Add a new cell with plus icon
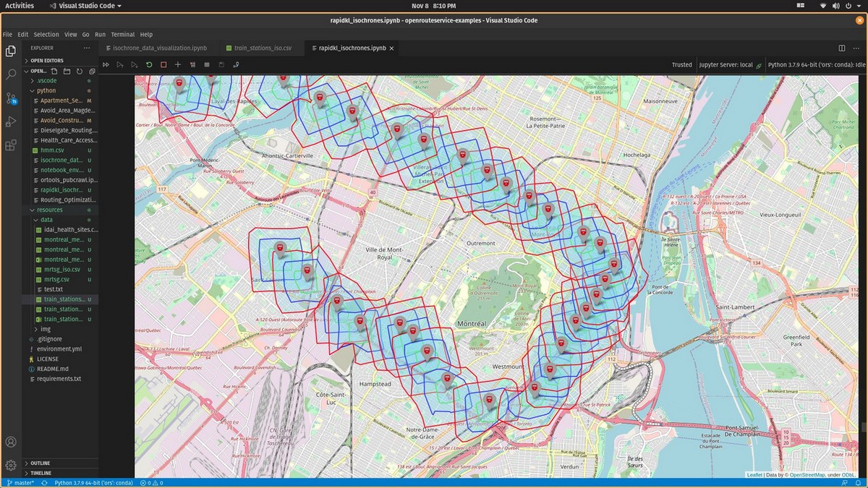Screen dimensions: 868x488 pos(178,65)
